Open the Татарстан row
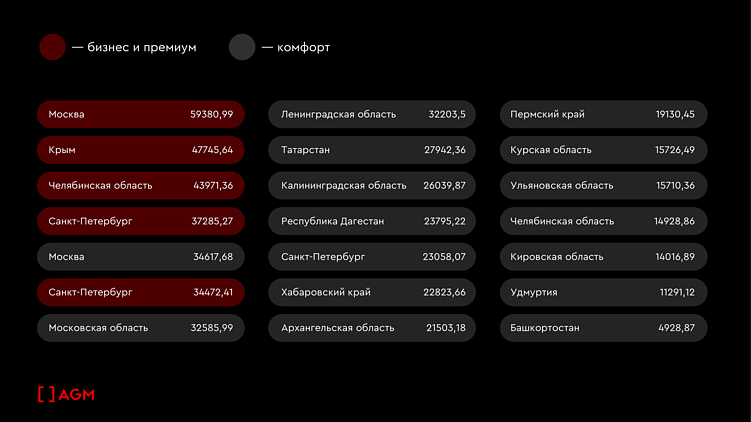The width and height of the screenshot is (751, 422). click(x=373, y=150)
